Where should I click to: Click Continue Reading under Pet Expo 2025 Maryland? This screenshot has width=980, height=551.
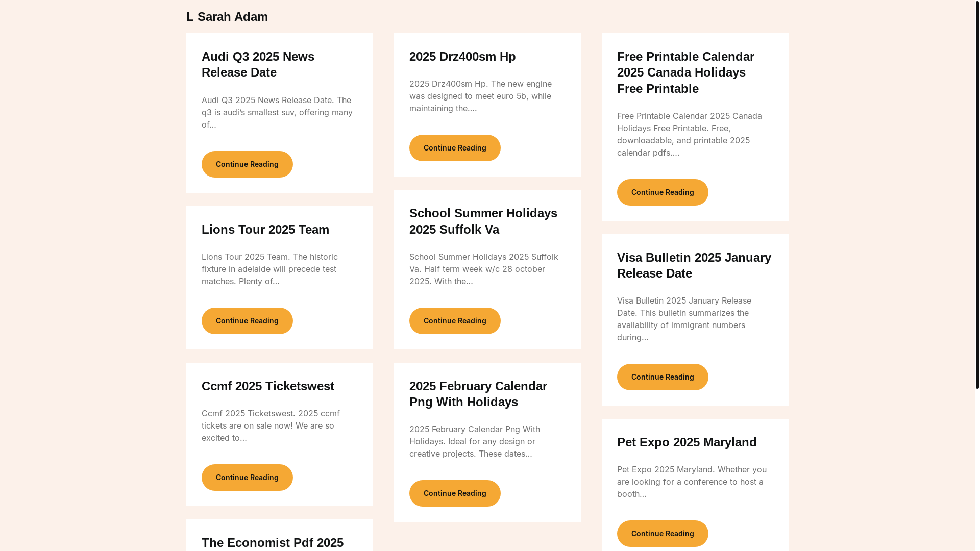point(662,534)
